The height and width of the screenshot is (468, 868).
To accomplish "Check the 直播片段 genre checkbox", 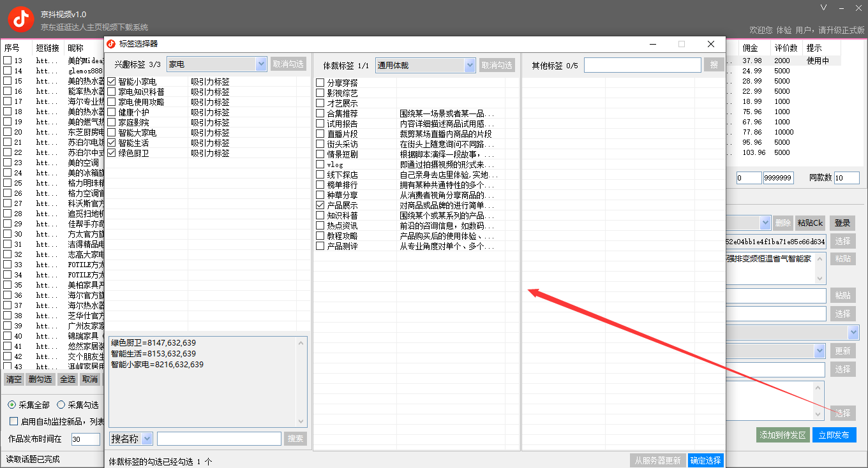I will pos(320,134).
